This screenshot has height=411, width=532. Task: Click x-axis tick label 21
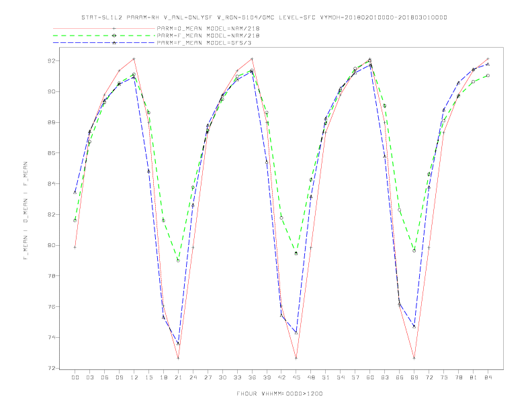[178, 377]
